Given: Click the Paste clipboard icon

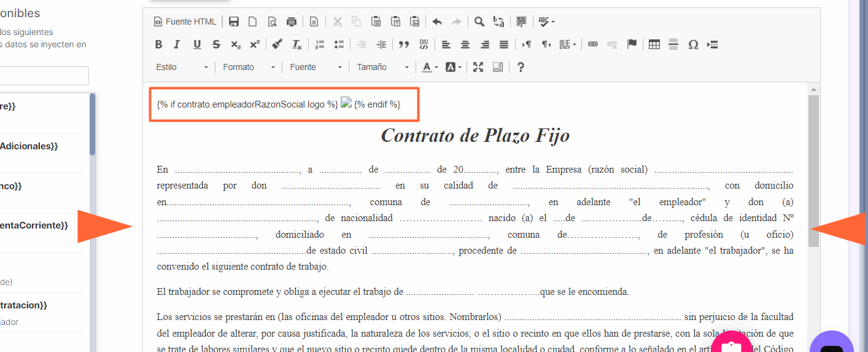Looking at the screenshot, I should click(376, 22).
